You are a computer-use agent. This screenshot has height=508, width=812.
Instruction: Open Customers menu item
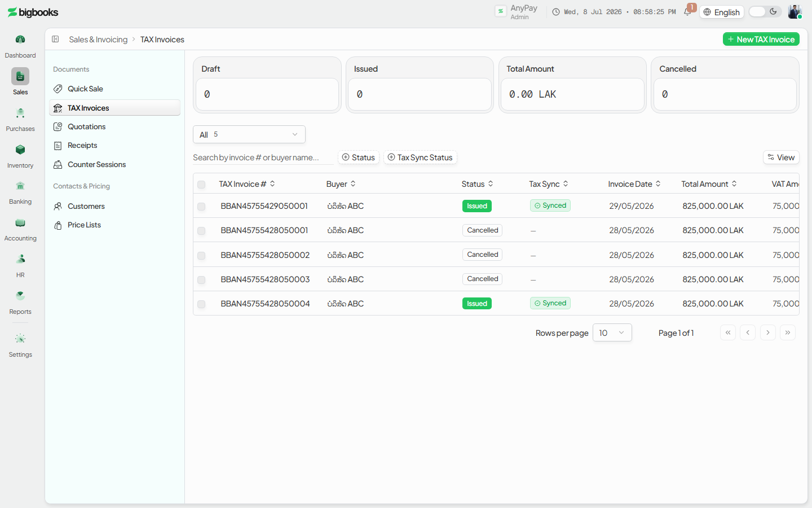click(x=115, y=206)
